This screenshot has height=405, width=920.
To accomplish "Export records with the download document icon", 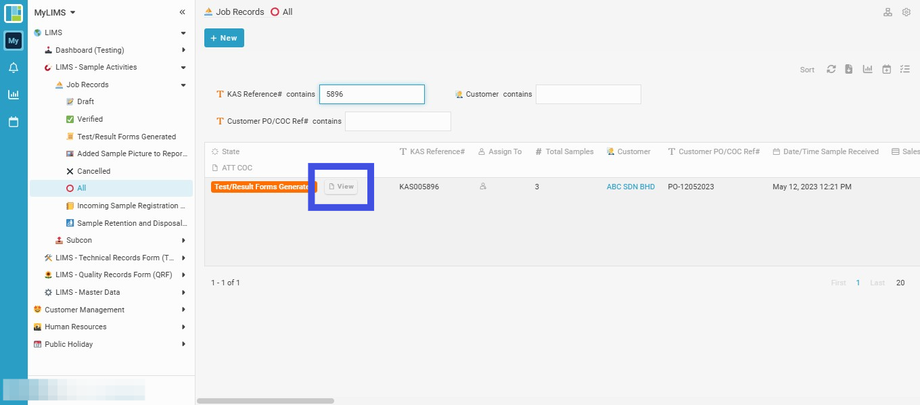I will (x=848, y=69).
